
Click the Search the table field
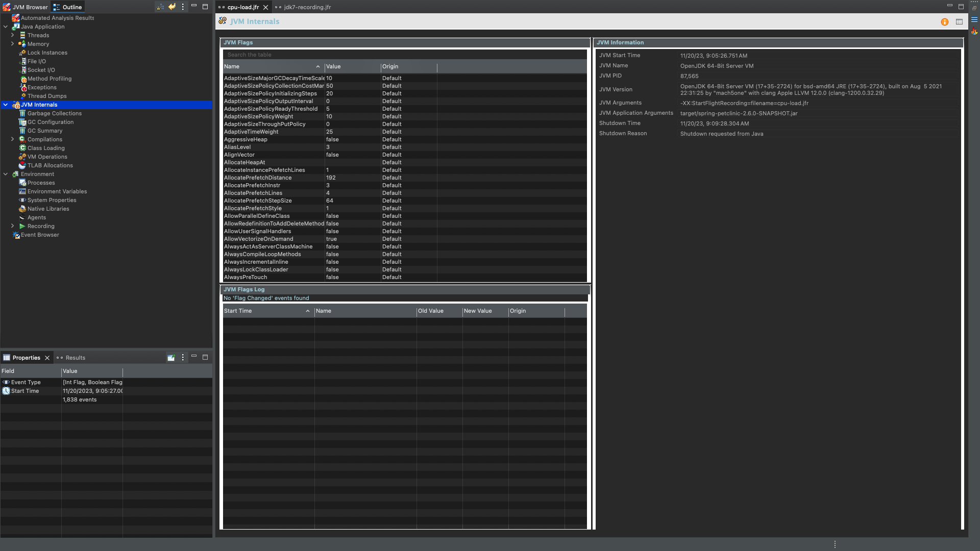pos(403,55)
